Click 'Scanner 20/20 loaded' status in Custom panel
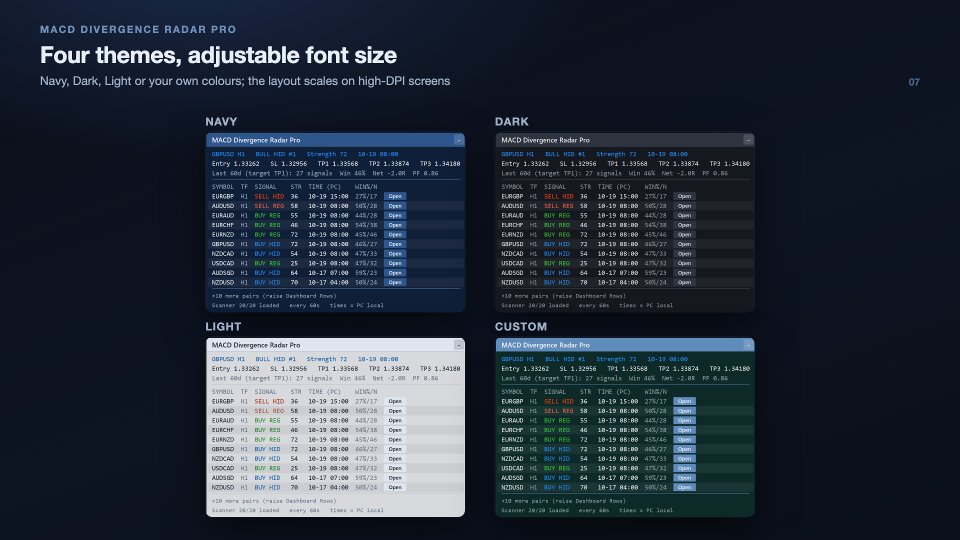Viewport: 960px width, 540px height. [535, 510]
